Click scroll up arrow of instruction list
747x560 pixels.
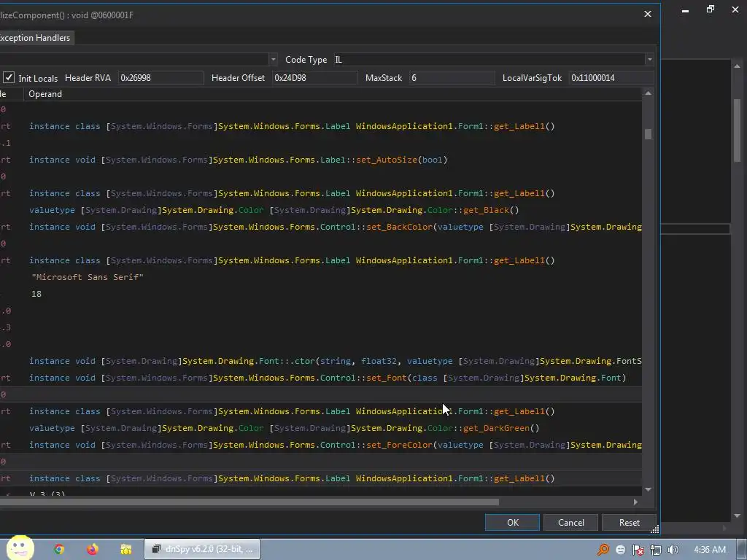(x=648, y=94)
